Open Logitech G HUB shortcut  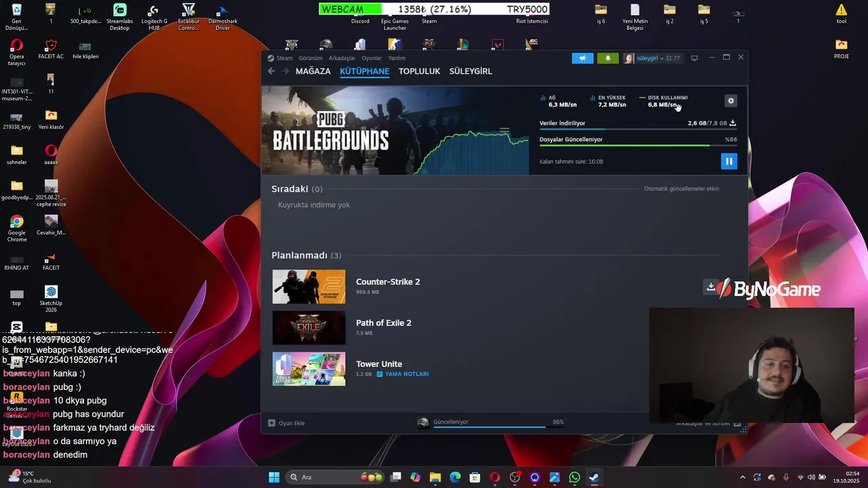[154, 17]
